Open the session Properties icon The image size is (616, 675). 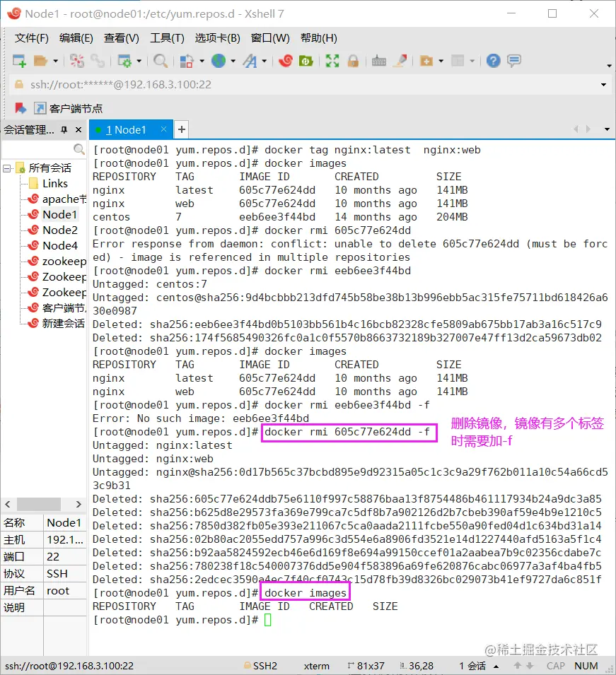pos(124,61)
